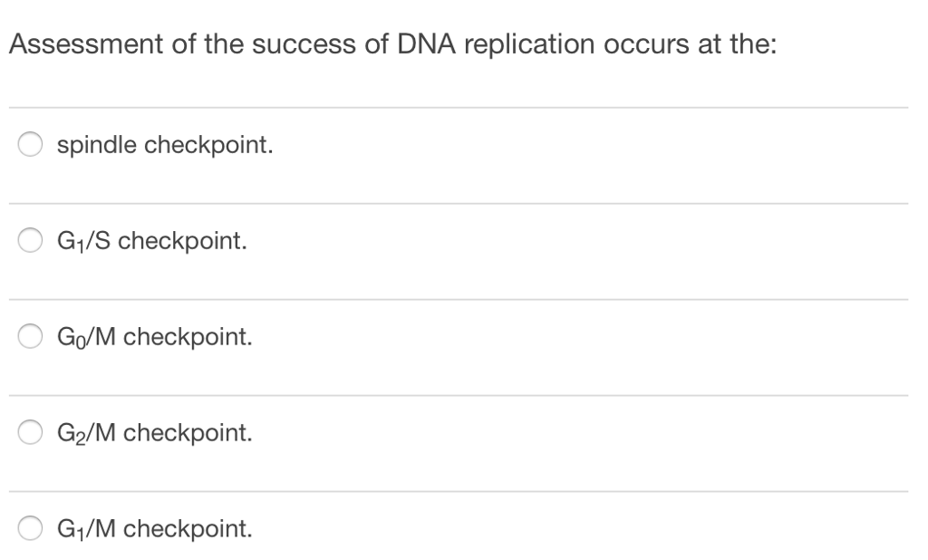928x560 pixels.
Task: Select the G1/S checkpoint radio button
Action: point(29,239)
